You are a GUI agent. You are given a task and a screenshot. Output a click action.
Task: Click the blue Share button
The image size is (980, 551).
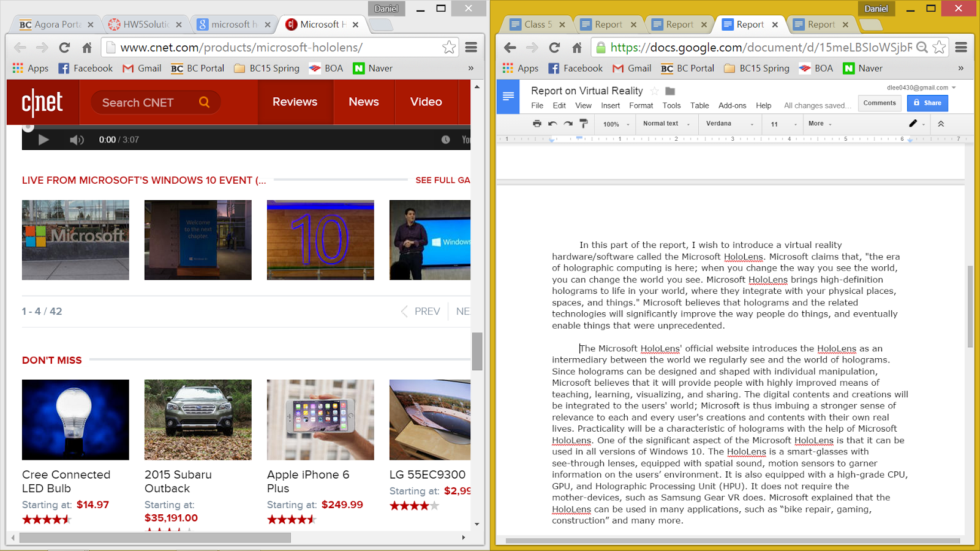927,103
